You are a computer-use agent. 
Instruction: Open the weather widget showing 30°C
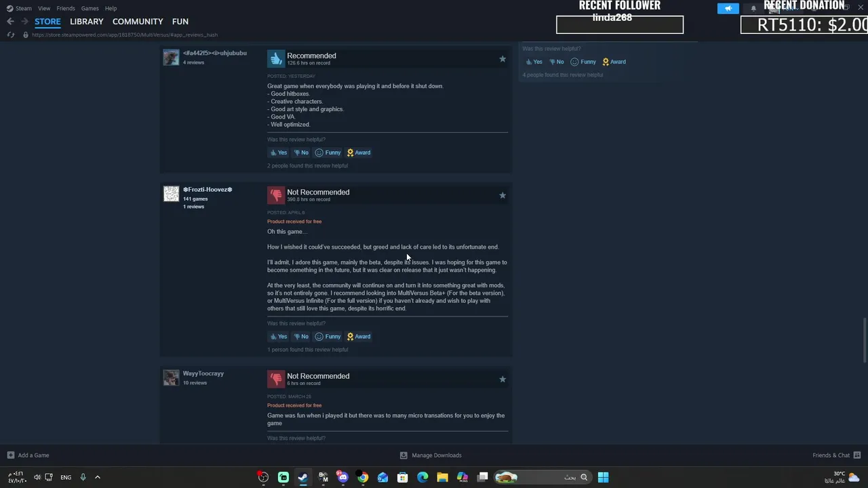(842, 477)
